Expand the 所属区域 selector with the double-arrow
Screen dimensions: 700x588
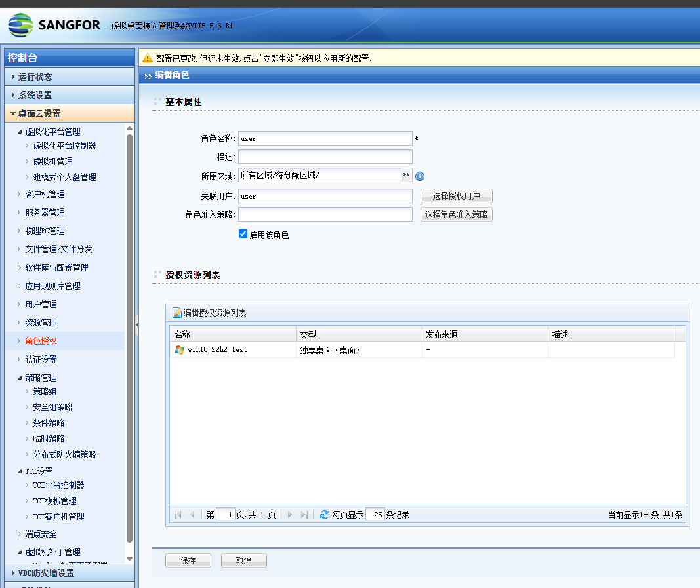coord(406,176)
